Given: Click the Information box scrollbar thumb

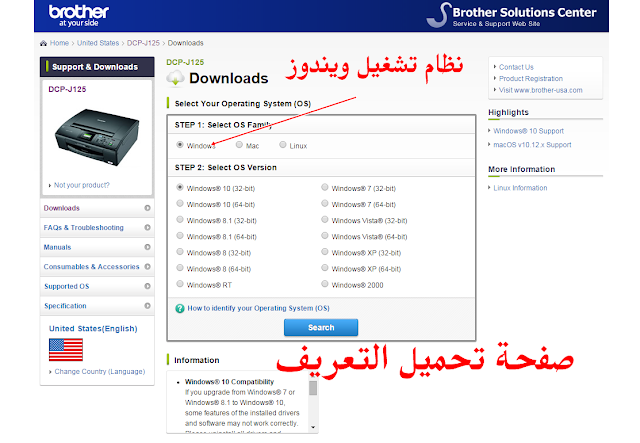Looking at the screenshot, I should pos(313,388).
